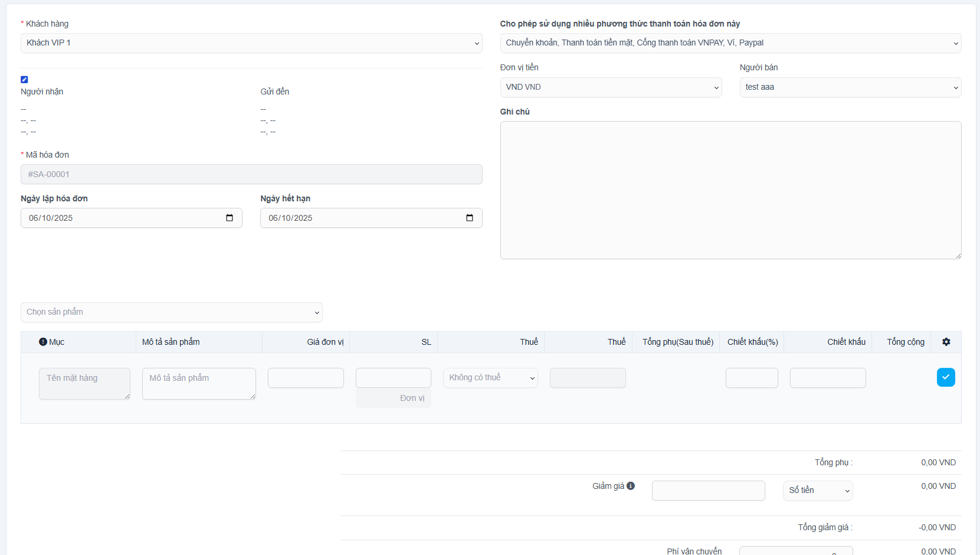Open the Số tiền discount type dropdown
The height and width of the screenshot is (555, 980).
coord(818,491)
